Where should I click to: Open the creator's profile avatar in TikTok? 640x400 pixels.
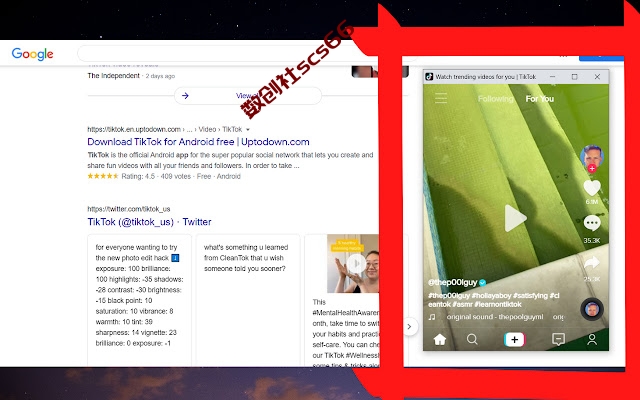pos(591,156)
